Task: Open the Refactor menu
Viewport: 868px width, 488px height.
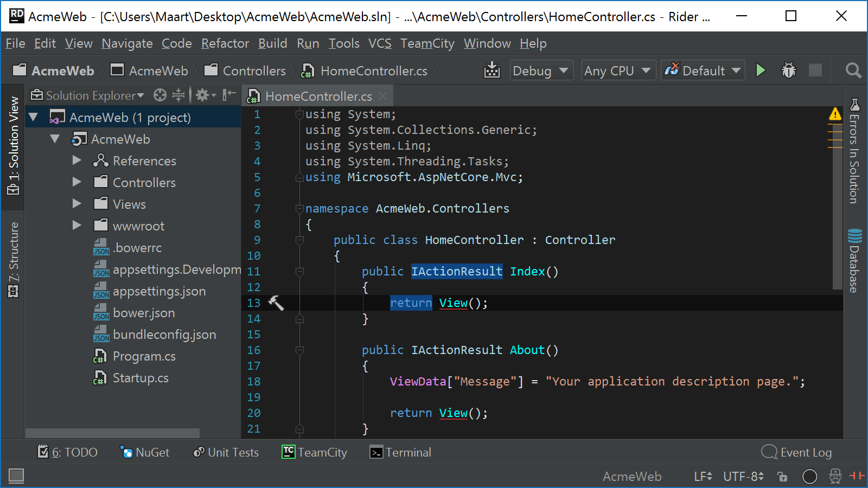Action: tap(225, 43)
